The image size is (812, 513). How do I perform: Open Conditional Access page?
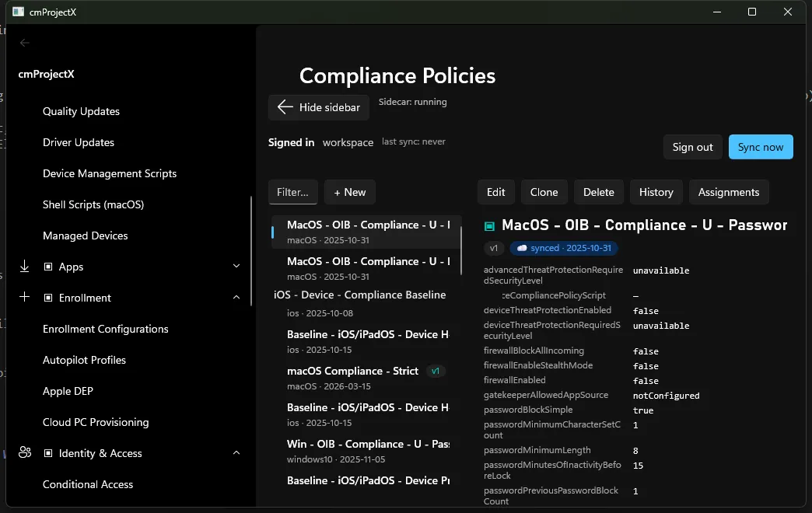click(88, 484)
